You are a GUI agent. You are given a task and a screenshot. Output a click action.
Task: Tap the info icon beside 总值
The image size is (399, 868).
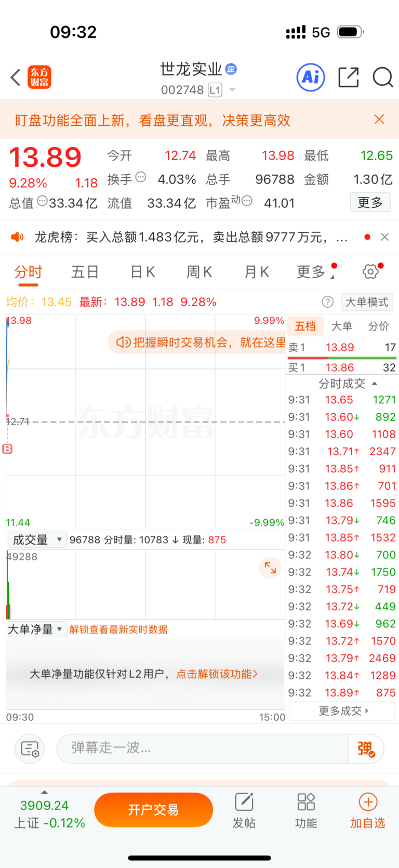point(43,201)
